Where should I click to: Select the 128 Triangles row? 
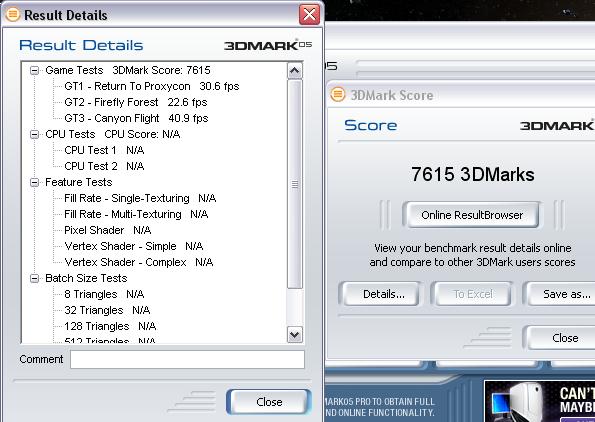coord(110,326)
